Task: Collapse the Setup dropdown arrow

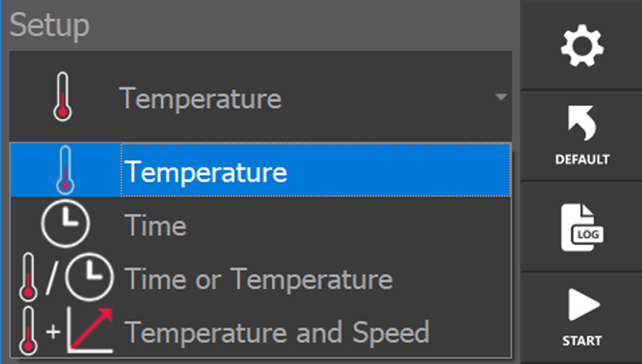Action: [x=501, y=97]
